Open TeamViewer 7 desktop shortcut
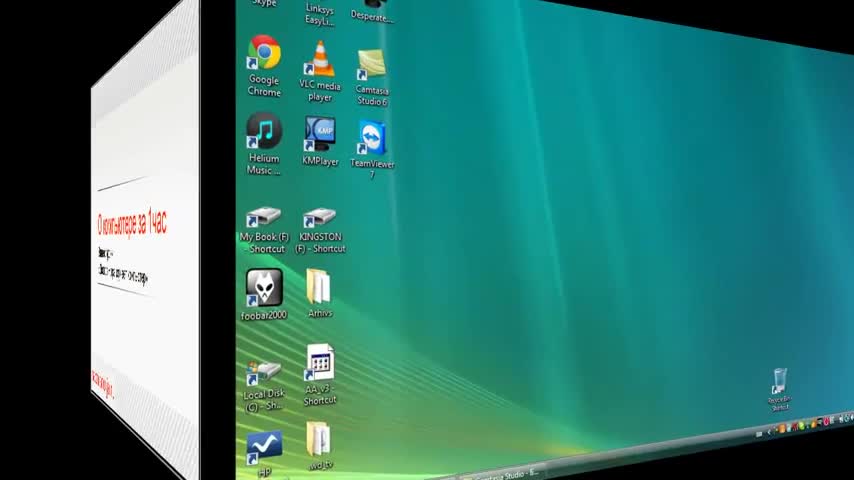 coord(373,149)
